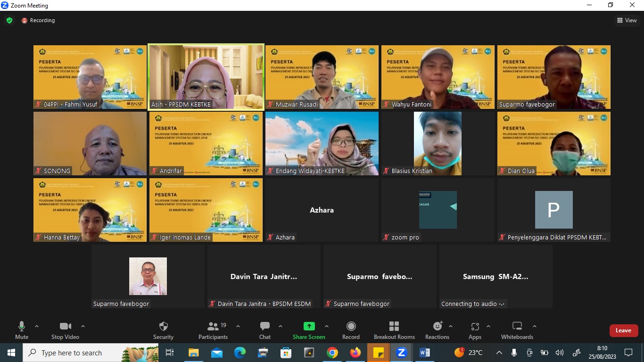Open the Chat panel
The image size is (644, 362).
265,330
